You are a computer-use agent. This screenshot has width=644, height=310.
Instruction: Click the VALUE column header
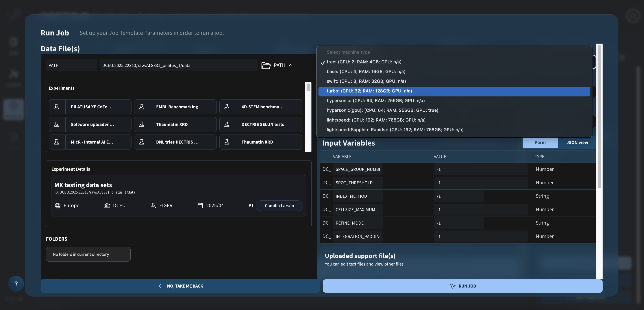point(440,157)
